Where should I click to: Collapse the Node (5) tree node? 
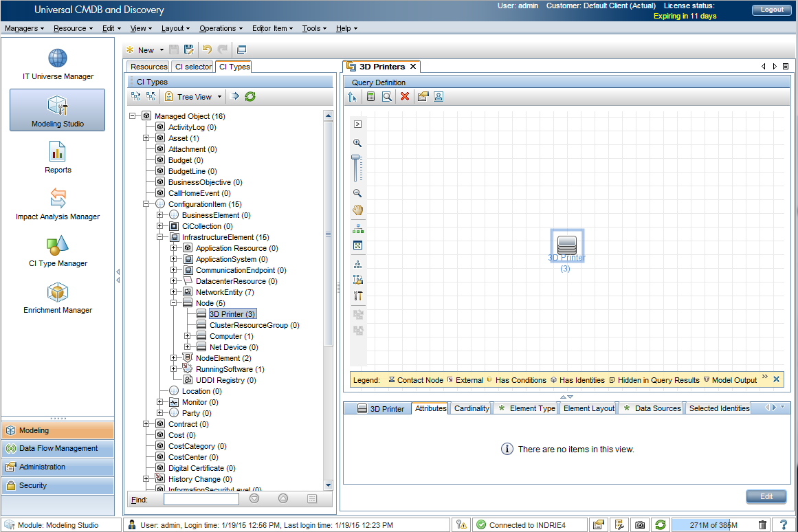tap(173, 303)
